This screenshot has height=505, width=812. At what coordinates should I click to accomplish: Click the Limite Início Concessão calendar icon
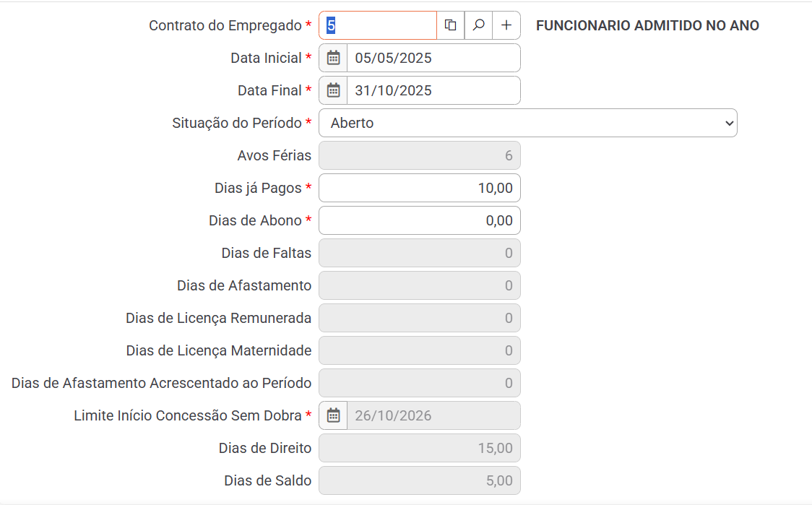(x=333, y=415)
